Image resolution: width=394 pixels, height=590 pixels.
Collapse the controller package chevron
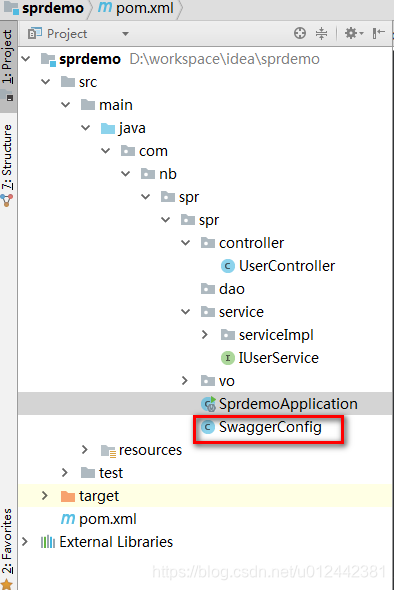186,243
